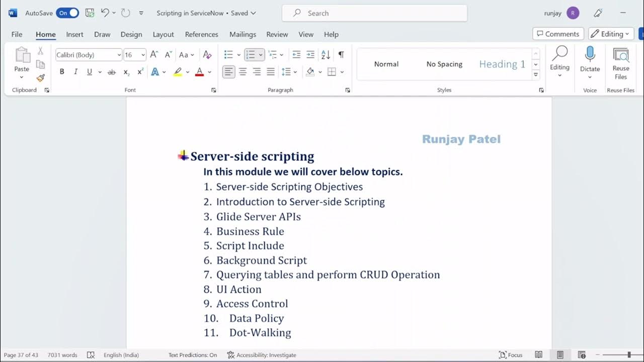Open the Layout tab
644x362 pixels.
(163, 34)
